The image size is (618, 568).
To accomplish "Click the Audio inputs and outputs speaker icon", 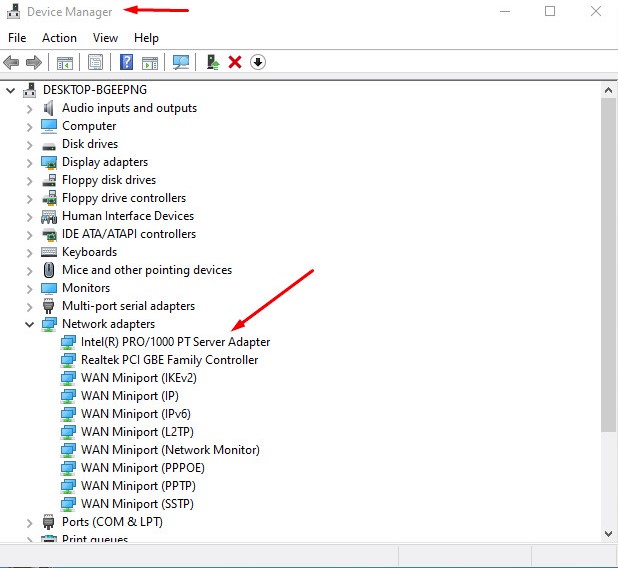I will (x=48, y=108).
